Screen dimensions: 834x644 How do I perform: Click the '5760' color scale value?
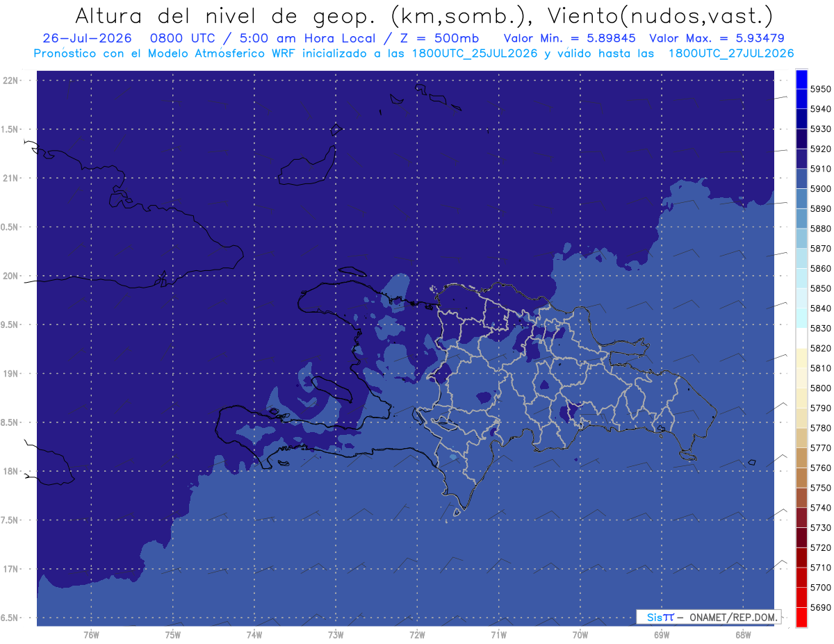(820, 468)
